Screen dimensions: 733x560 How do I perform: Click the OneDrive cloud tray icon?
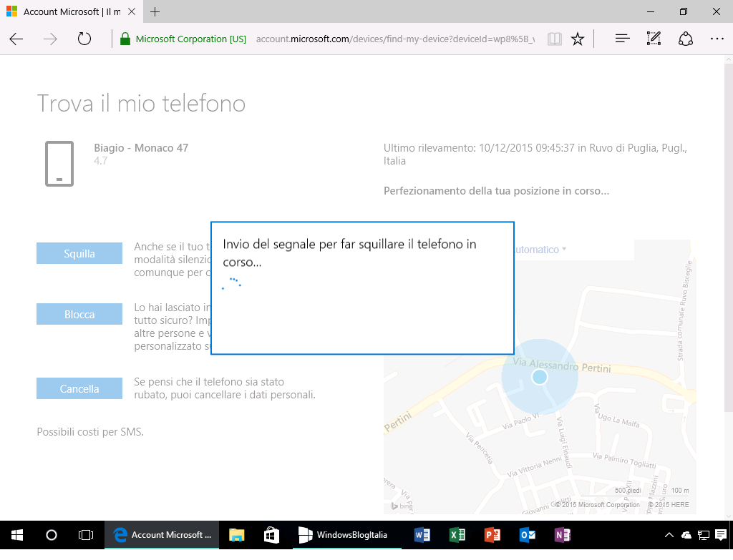click(x=686, y=535)
